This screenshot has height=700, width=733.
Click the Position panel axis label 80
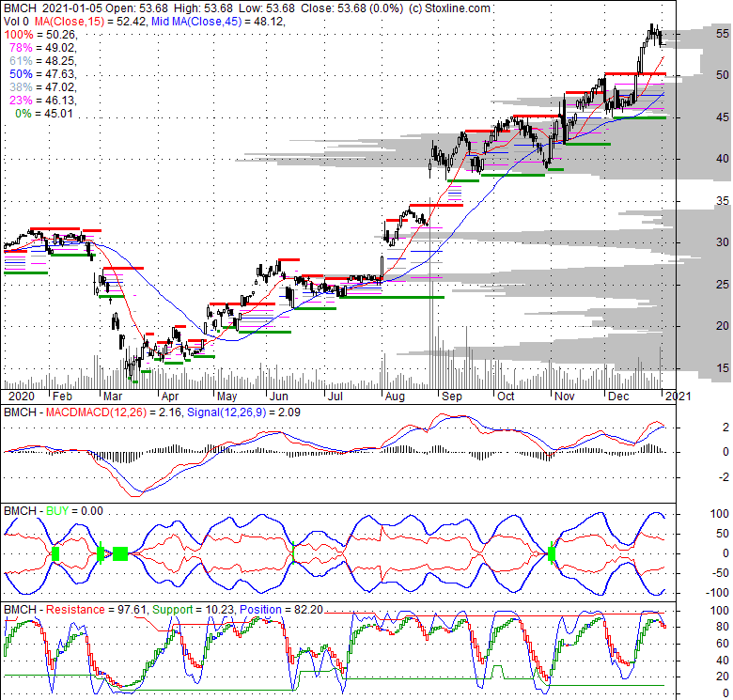[723, 627]
